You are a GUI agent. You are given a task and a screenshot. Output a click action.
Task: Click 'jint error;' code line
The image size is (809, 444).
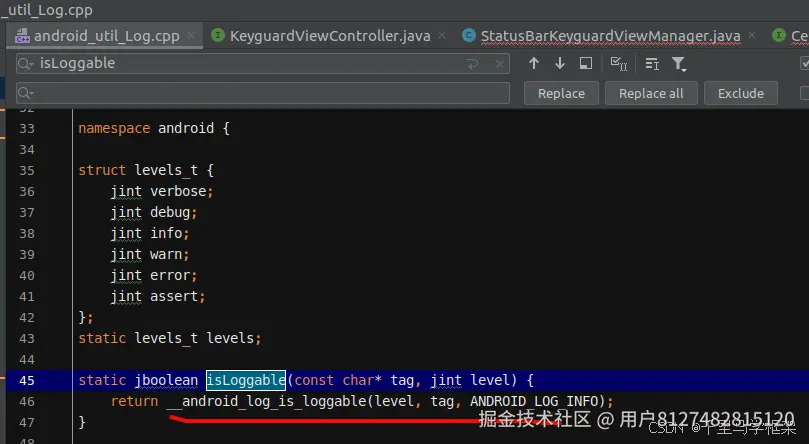click(154, 275)
